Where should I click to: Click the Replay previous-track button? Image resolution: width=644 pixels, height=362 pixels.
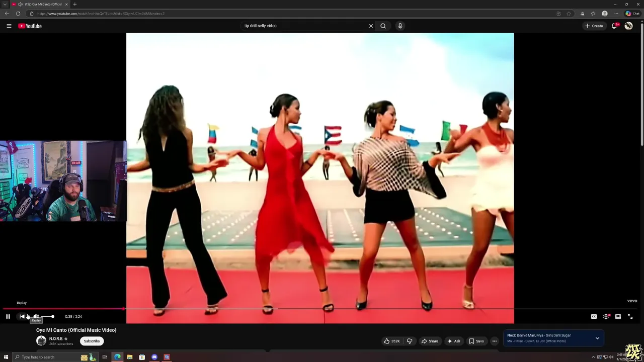pyautogui.click(x=22, y=316)
